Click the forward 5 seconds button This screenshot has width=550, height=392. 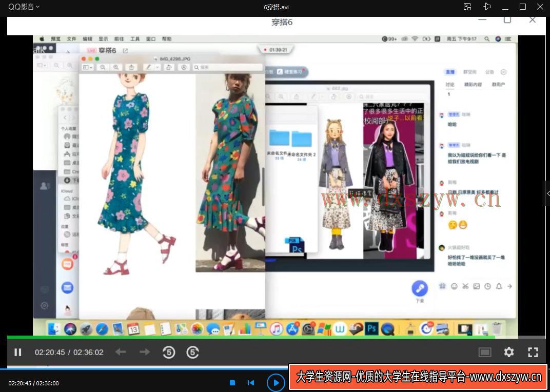192,352
